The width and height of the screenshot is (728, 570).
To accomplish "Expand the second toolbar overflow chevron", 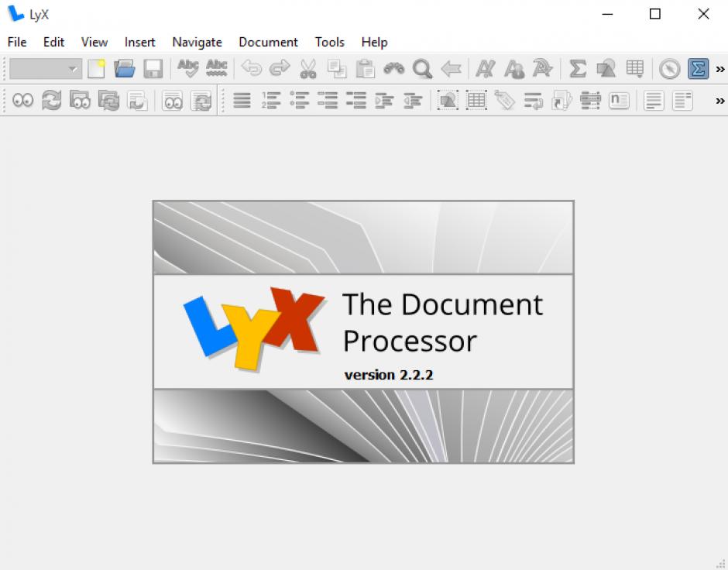I will pyautogui.click(x=719, y=101).
